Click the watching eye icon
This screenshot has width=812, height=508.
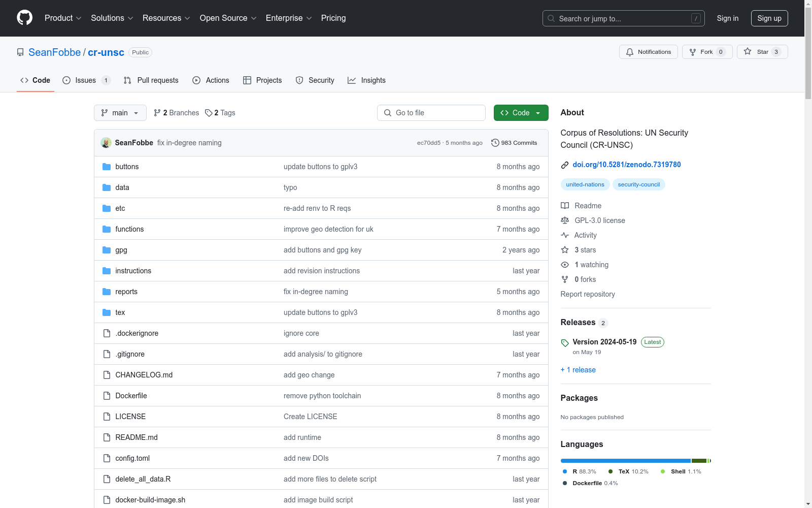tap(565, 265)
